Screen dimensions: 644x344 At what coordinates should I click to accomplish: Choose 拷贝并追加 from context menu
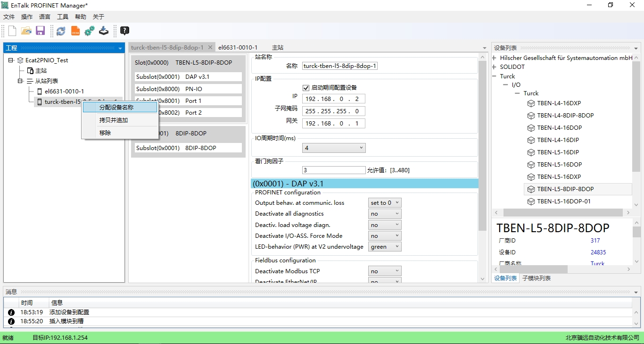click(x=114, y=120)
